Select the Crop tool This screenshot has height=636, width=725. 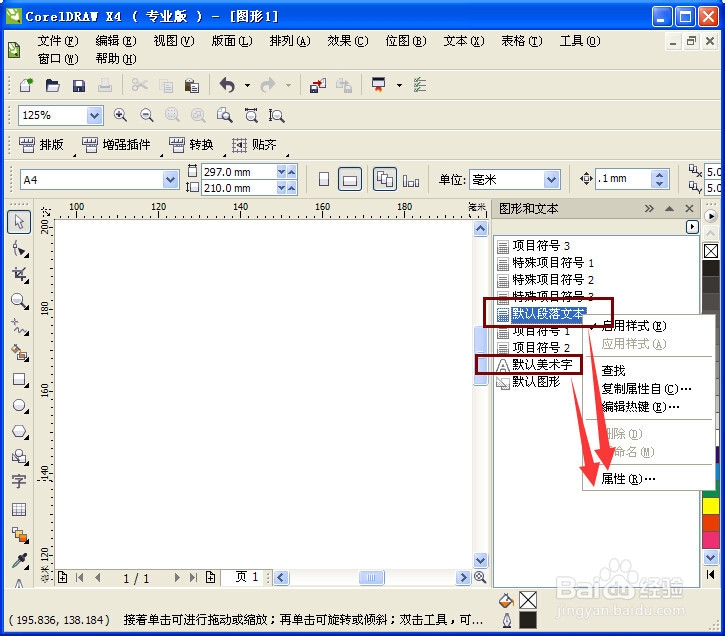(x=19, y=275)
